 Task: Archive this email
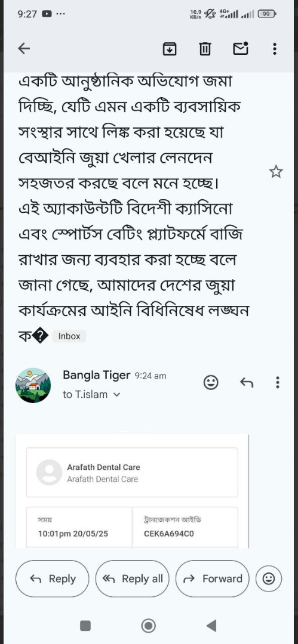click(x=170, y=49)
